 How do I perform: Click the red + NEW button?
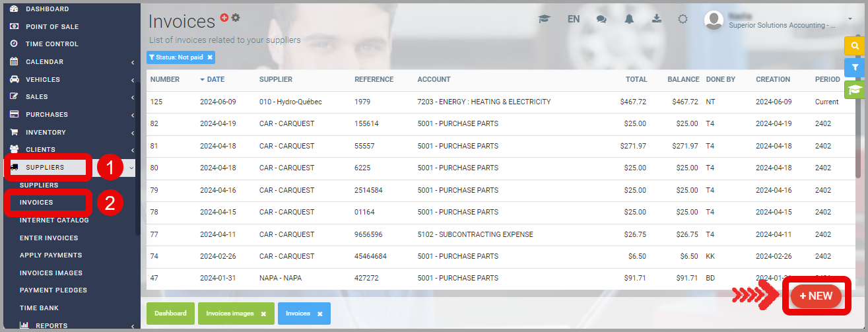[816, 296]
